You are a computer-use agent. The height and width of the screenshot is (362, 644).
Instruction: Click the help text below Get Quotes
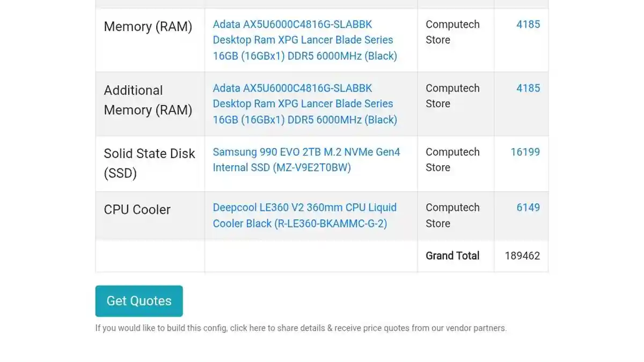click(x=301, y=328)
